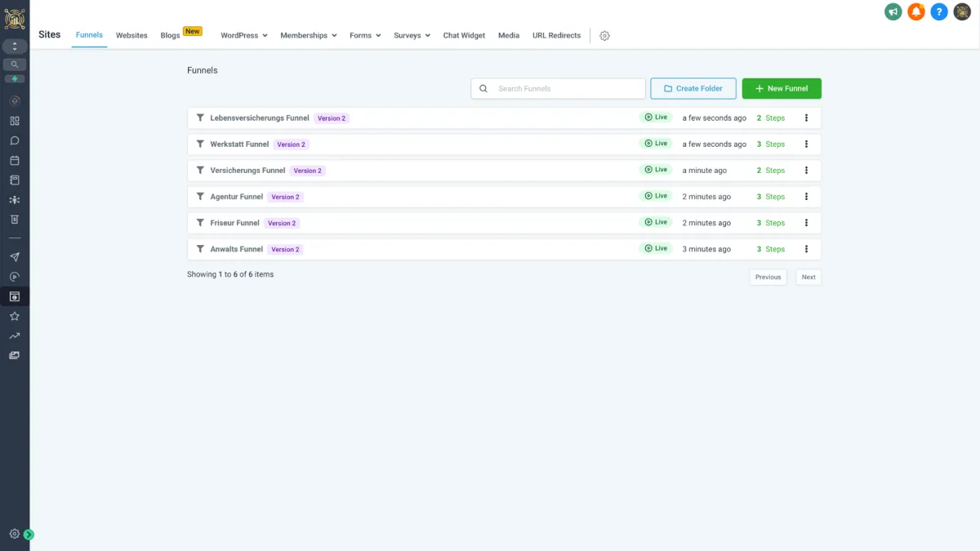The height and width of the screenshot is (551, 980).
Task: Open the Media tab
Action: pyautogui.click(x=509, y=35)
